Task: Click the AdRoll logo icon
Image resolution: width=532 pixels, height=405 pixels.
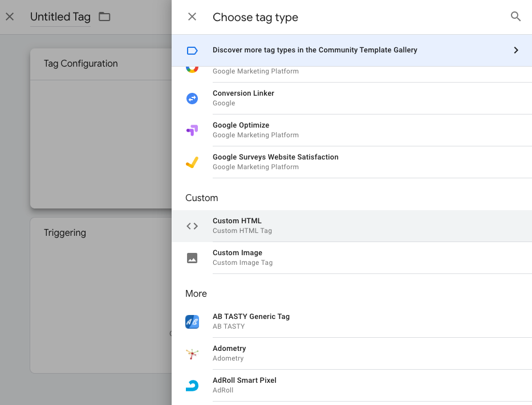Action: click(x=192, y=386)
